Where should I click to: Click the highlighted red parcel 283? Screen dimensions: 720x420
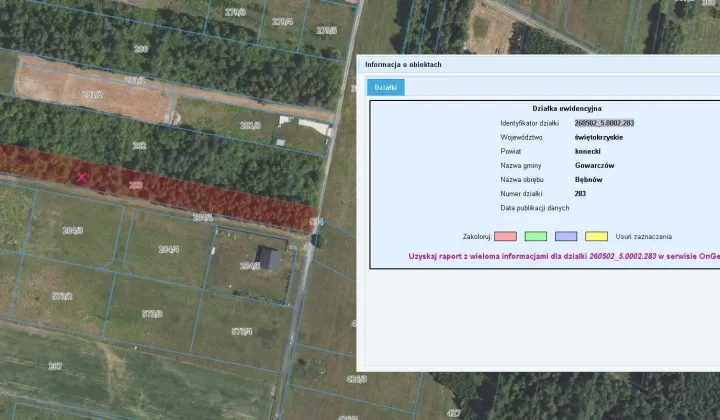[135, 185]
